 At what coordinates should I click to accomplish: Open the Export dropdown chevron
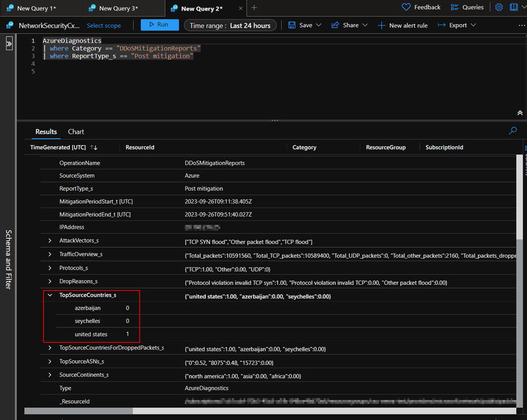[x=473, y=25]
